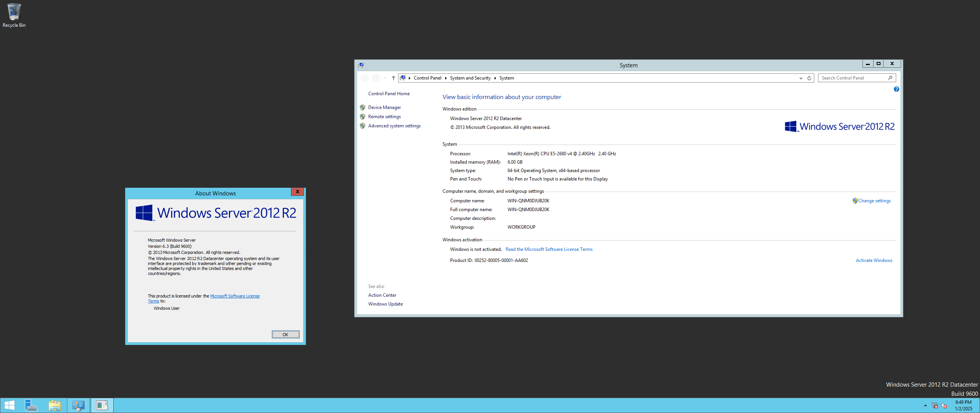This screenshot has width=980, height=413.
Task: Open Windows Update under See also
Action: coord(385,304)
